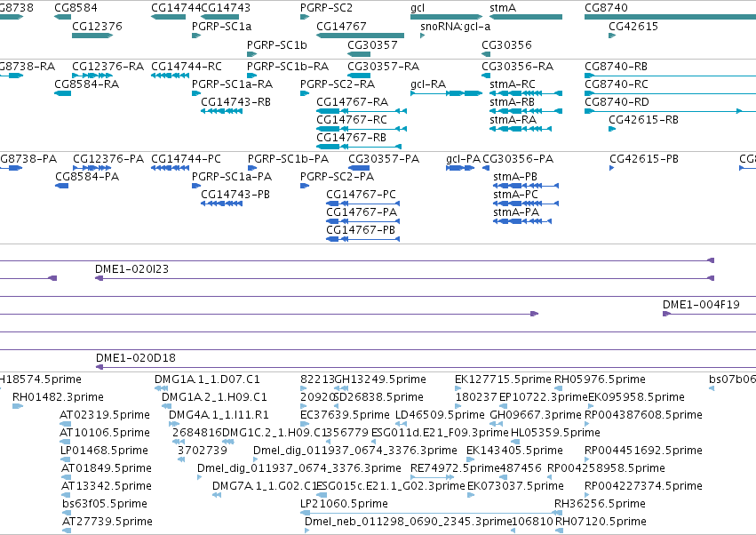
Task: Select EST RP004387608.5prime
Action: point(643,415)
